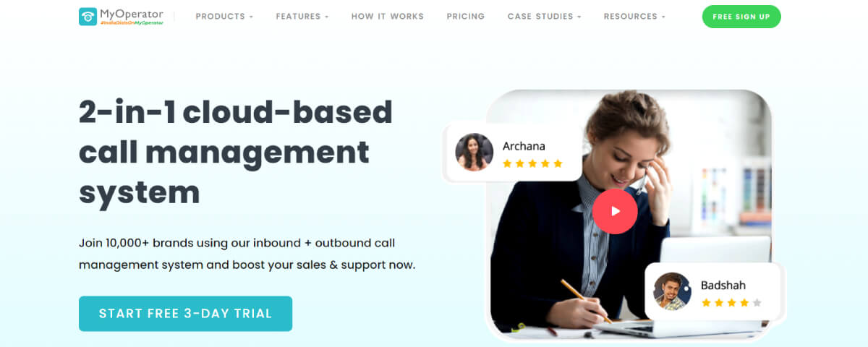This screenshot has width=868, height=347.
Task: Expand the Features dropdown menu
Action: click(302, 16)
